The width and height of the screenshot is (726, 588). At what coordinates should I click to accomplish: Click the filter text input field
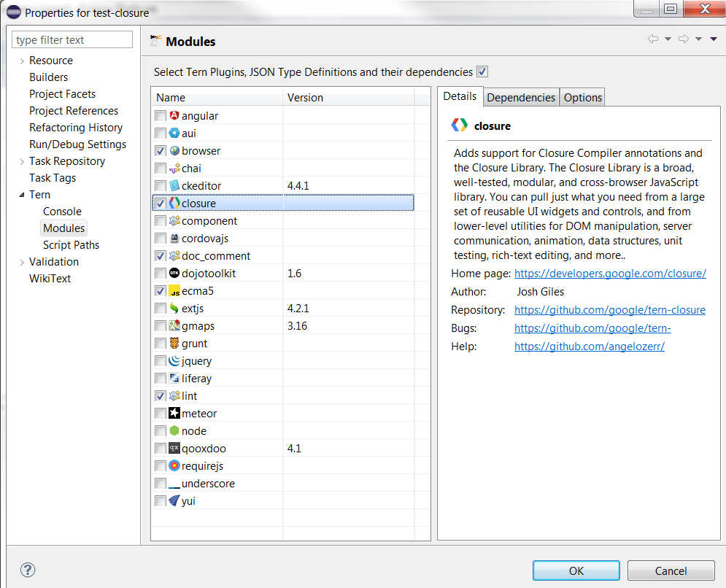pos(72,39)
